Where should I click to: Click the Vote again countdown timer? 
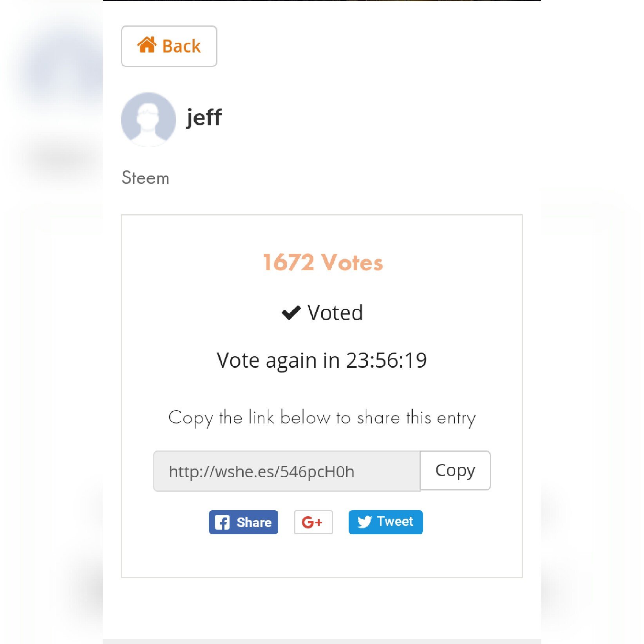[x=322, y=360]
